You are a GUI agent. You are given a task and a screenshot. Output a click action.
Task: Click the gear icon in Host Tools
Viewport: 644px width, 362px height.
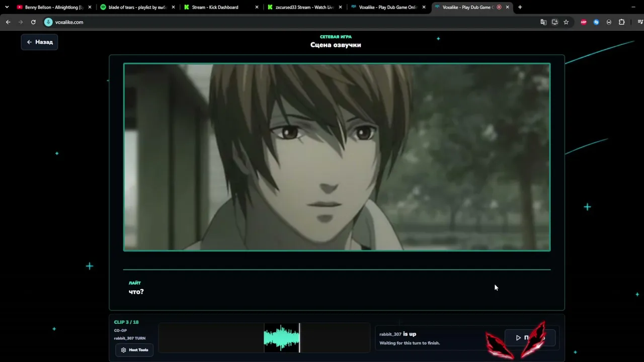(123, 350)
